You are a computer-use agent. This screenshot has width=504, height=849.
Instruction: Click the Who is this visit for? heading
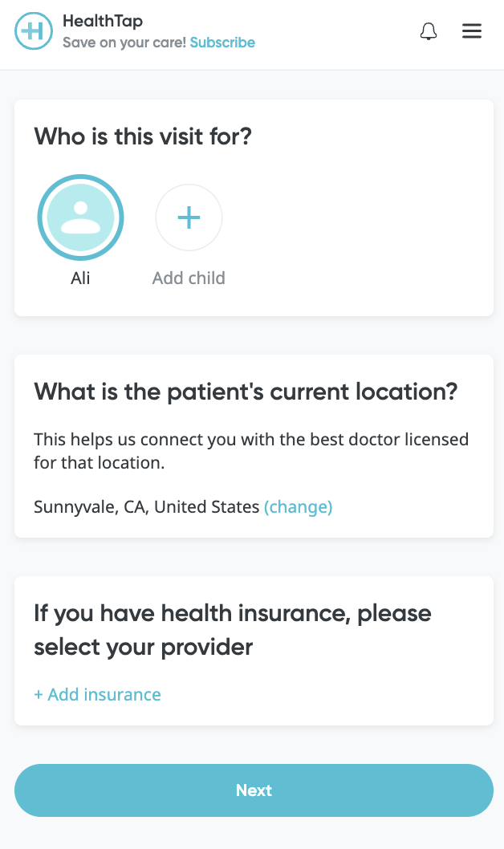(x=143, y=136)
